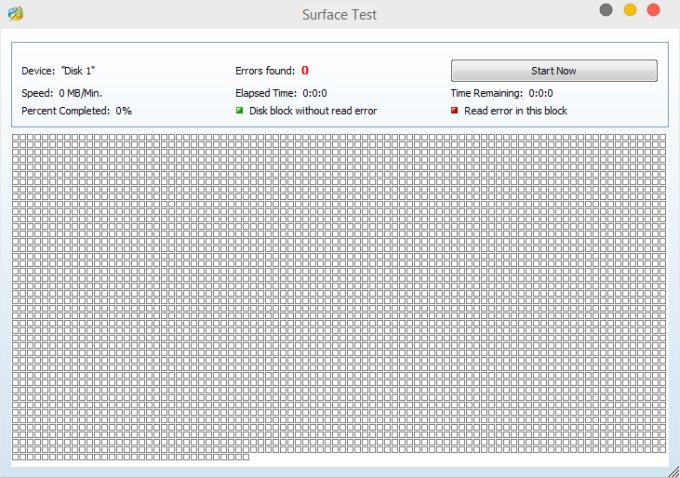Click 'Percent Completed: 0%' text
The height and width of the screenshot is (478, 680).
point(76,111)
